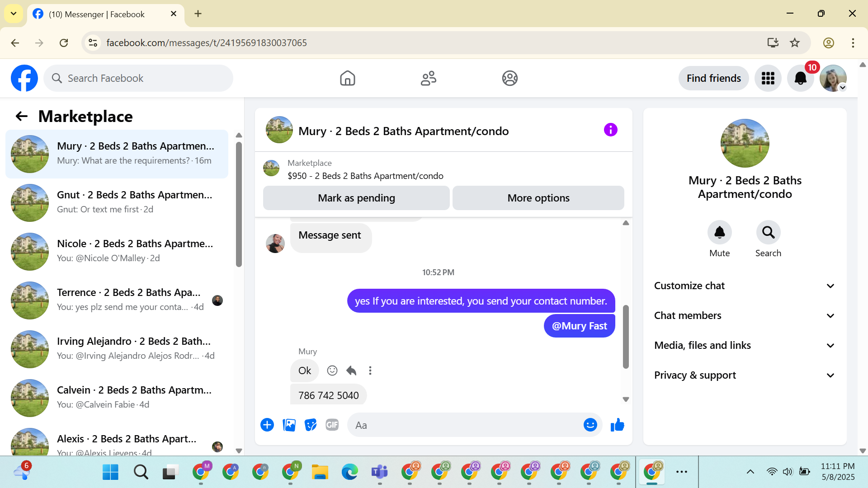Open account profile picture menu
This screenshot has height=488, width=868.
tap(833, 78)
